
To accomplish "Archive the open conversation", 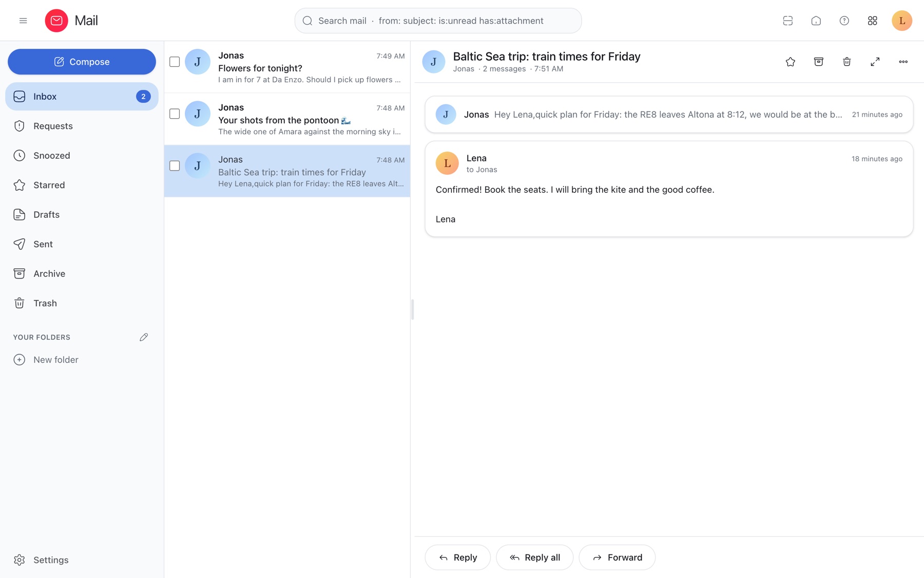I will coord(819,62).
